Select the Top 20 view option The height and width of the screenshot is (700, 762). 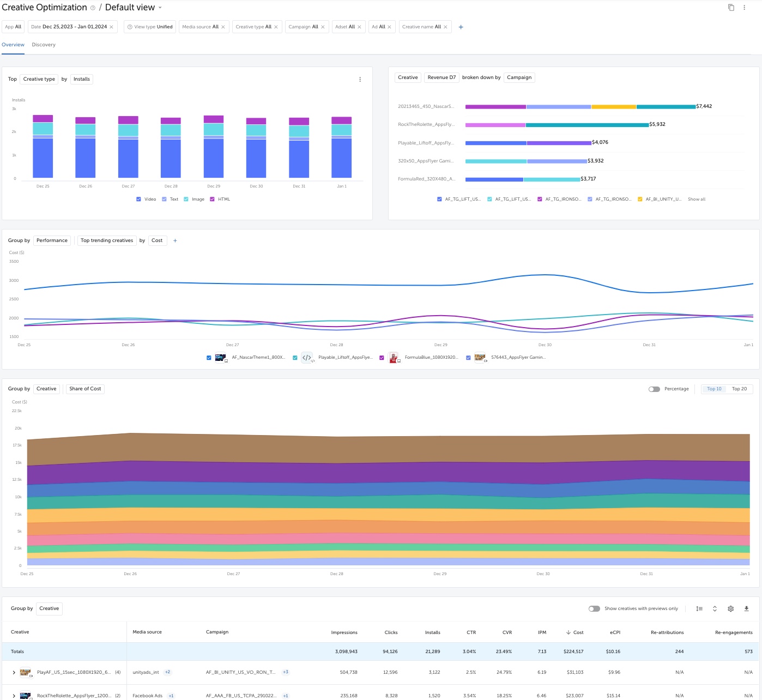point(739,389)
